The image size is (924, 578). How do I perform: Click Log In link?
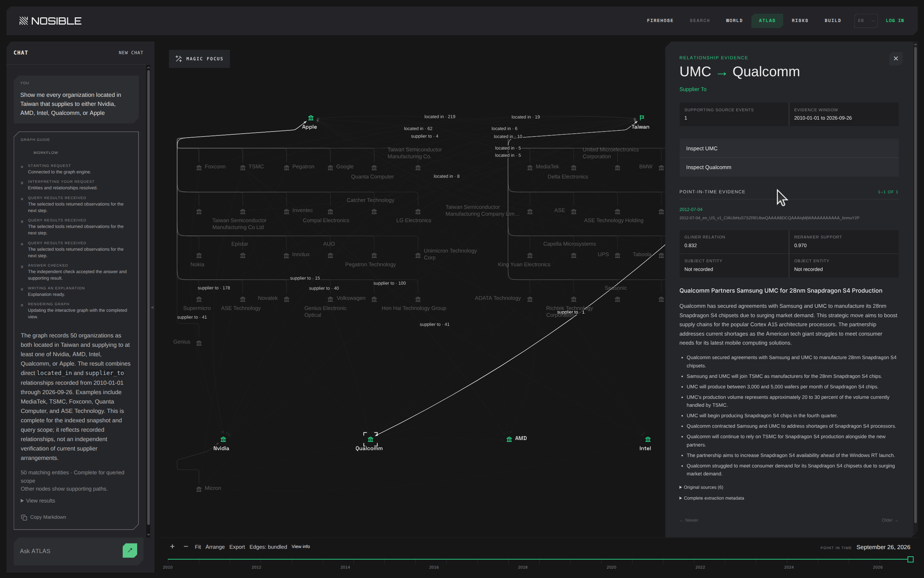pyautogui.click(x=895, y=21)
